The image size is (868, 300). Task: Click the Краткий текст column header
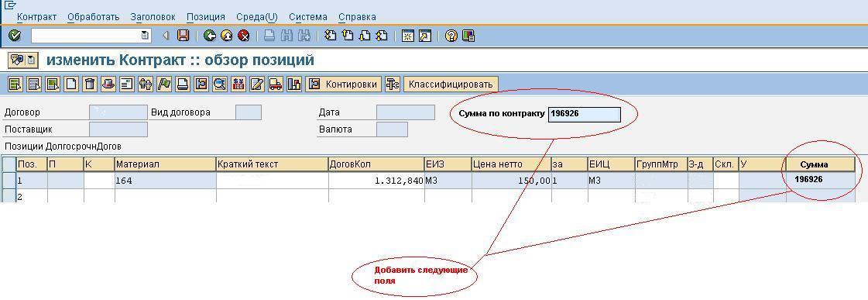272,164
